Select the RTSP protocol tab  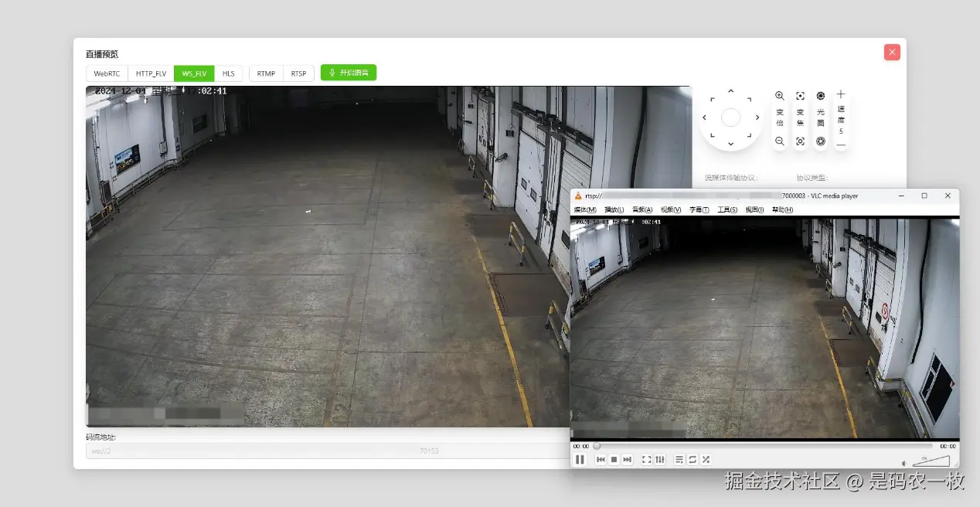298,73
